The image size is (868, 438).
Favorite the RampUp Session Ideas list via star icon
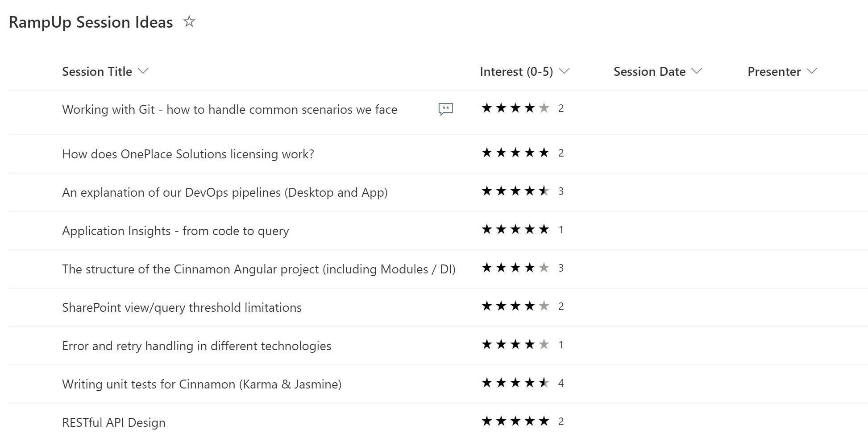pos(189,21)
